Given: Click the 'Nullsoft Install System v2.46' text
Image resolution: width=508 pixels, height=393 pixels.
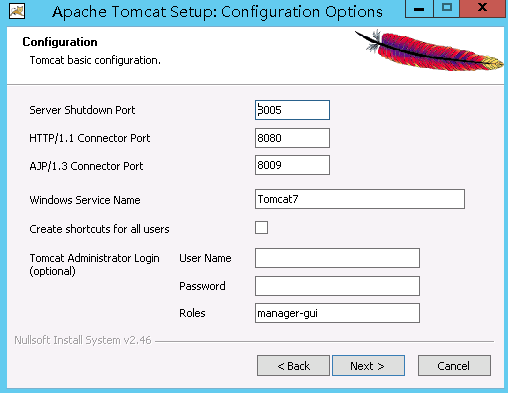Looking at the screenshot, I should pos(83,340).
